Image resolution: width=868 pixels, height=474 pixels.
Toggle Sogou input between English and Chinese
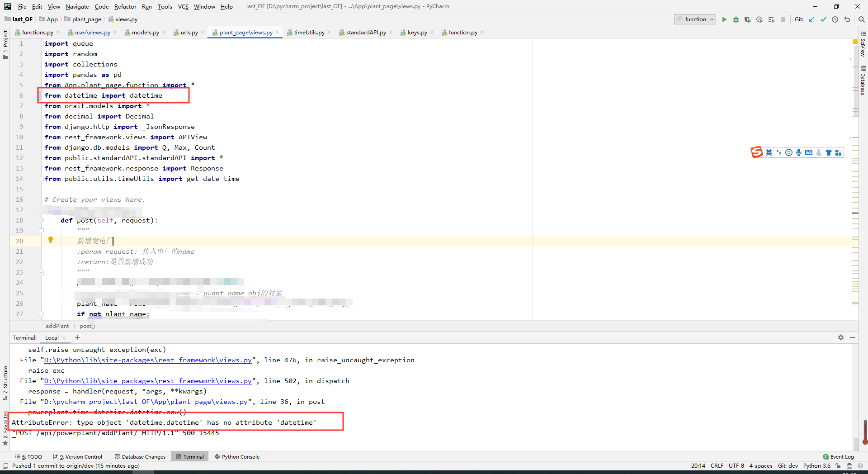tap(769, 152)
